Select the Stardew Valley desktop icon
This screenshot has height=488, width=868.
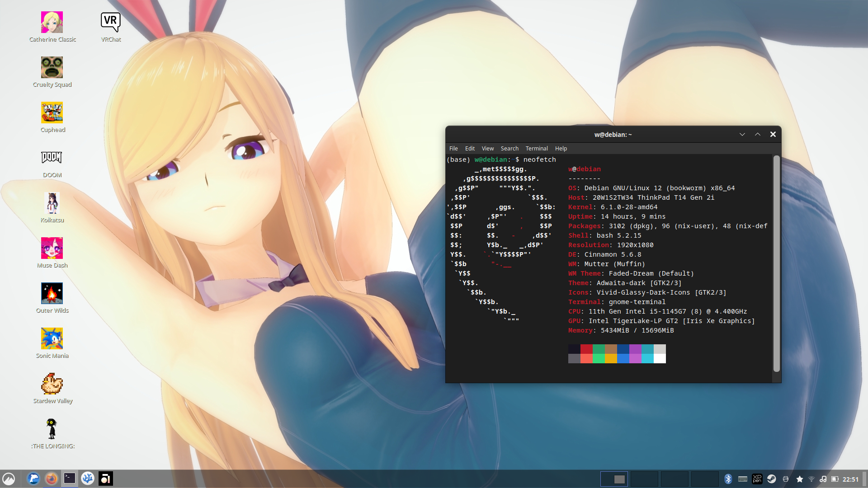pos(52,384)
